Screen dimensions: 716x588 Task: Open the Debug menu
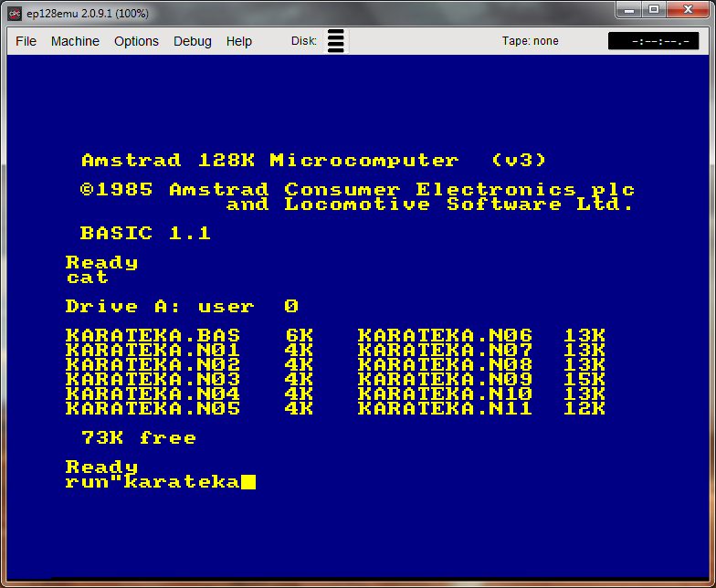[x=192, y=41]
